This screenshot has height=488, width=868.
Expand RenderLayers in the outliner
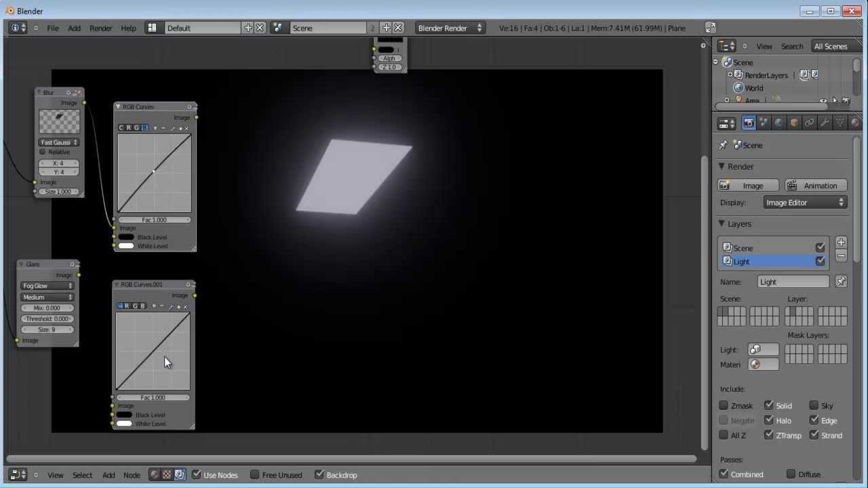[x=730, y=75]
